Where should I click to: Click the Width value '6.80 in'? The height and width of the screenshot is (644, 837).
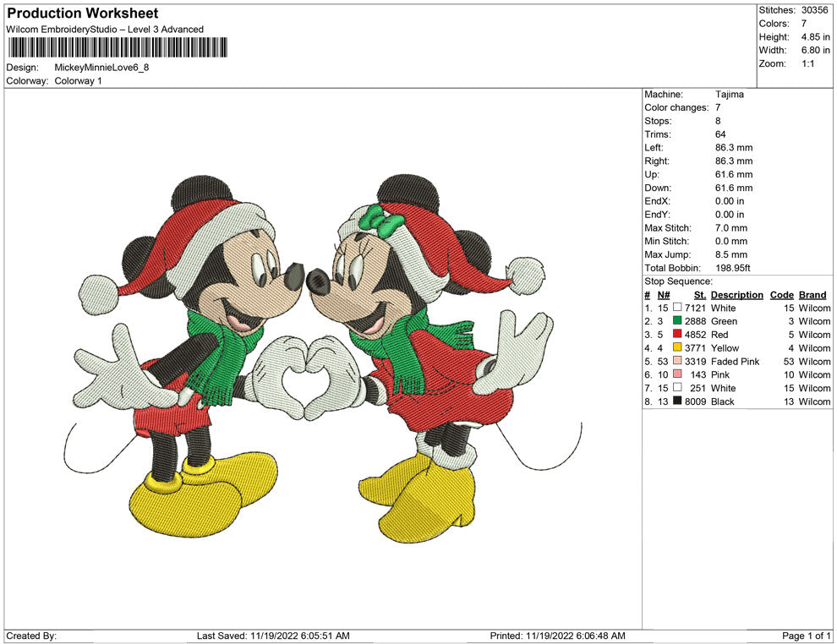(815, 50)
